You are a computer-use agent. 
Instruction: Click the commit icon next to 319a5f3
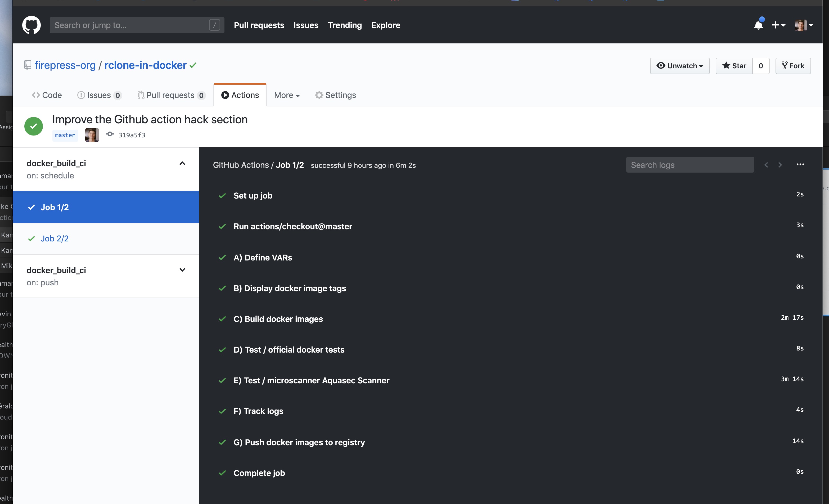click(x=110, y=134)
